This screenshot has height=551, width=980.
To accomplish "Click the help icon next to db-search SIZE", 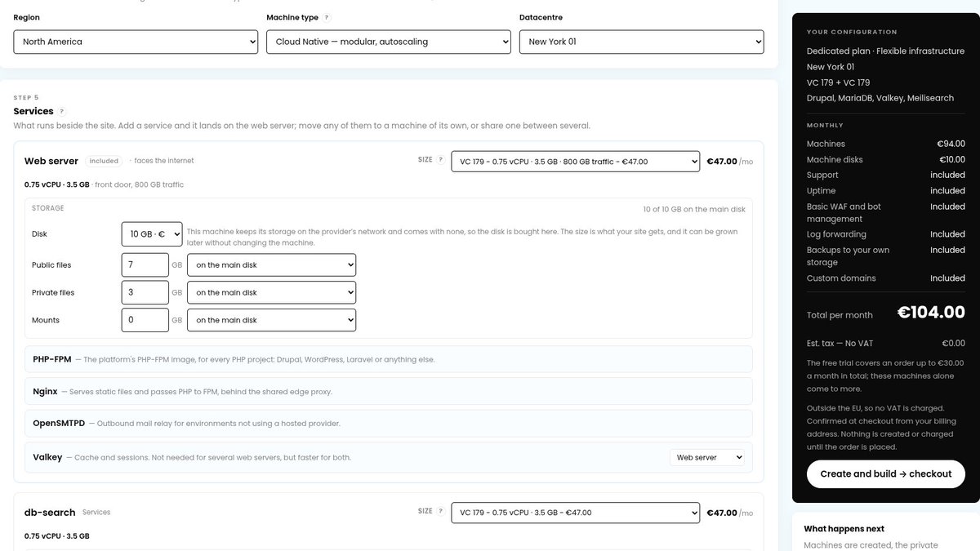I will (x=441, y=511).
